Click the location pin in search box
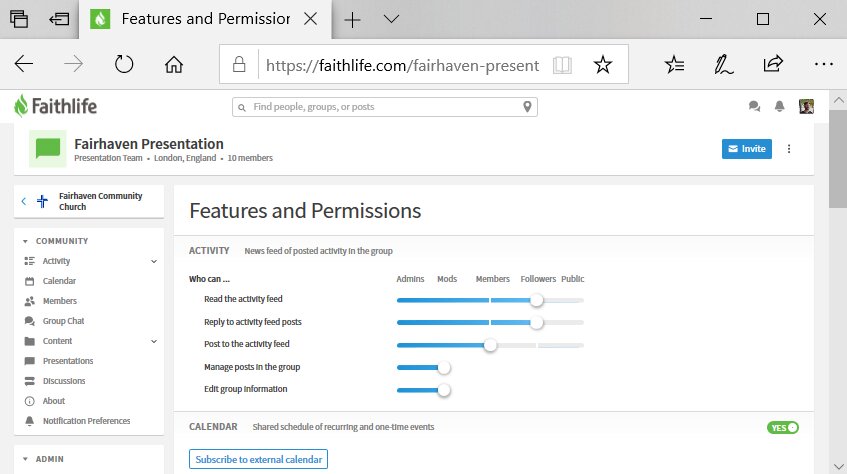This screenshot has width=847, height=474. tap(527, 106)
